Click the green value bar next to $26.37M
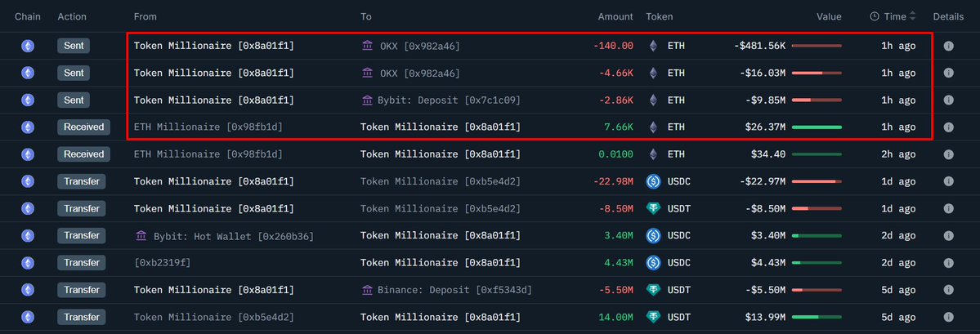Screen dimensions: 980x334 coord(817,127)
